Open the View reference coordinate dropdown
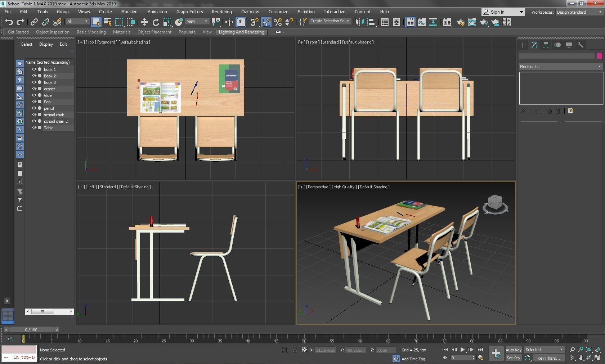 coord(197,22)
